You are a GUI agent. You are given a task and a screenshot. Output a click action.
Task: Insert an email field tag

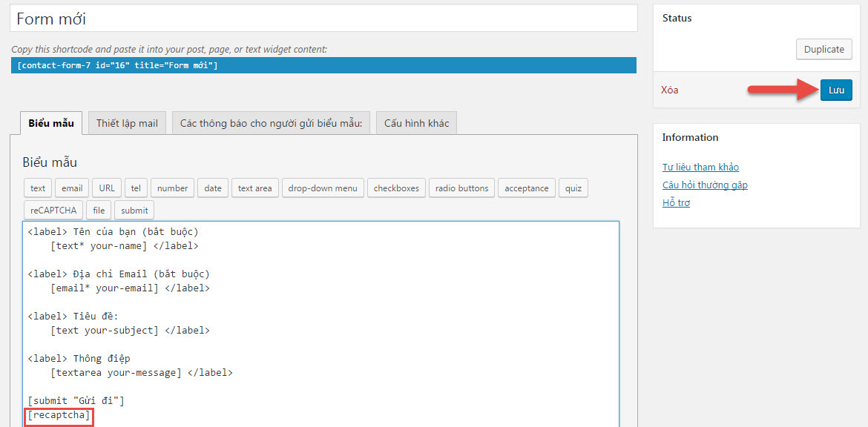(71, 188)
